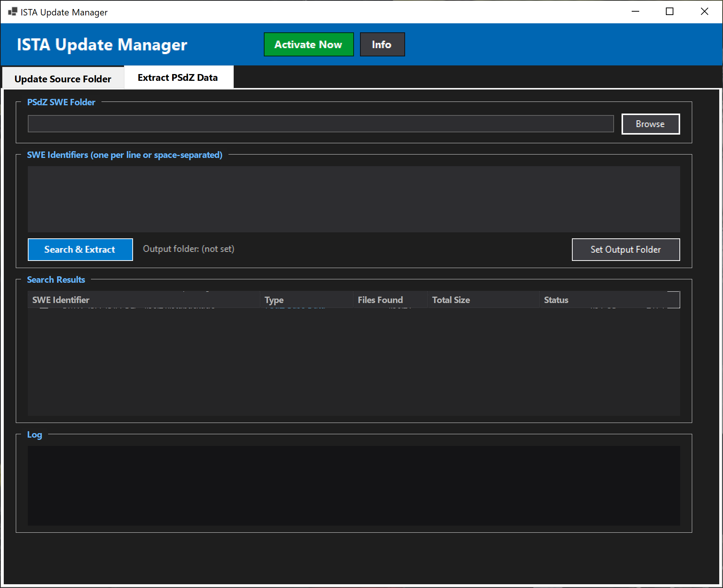Sort results by Total Size column
Image resolution: width=723 pixels, height=588 pixels.
[451, 300]
